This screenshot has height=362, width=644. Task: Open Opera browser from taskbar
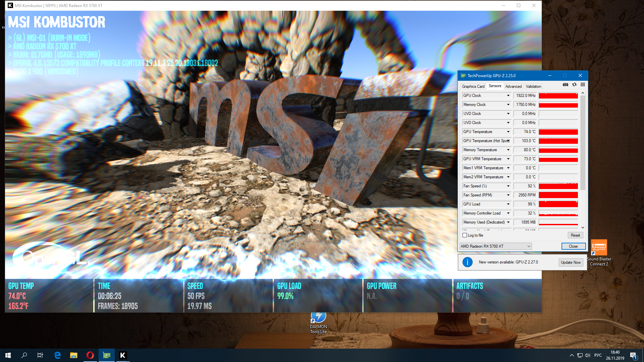pyautogui.click(x=90, y=355)
